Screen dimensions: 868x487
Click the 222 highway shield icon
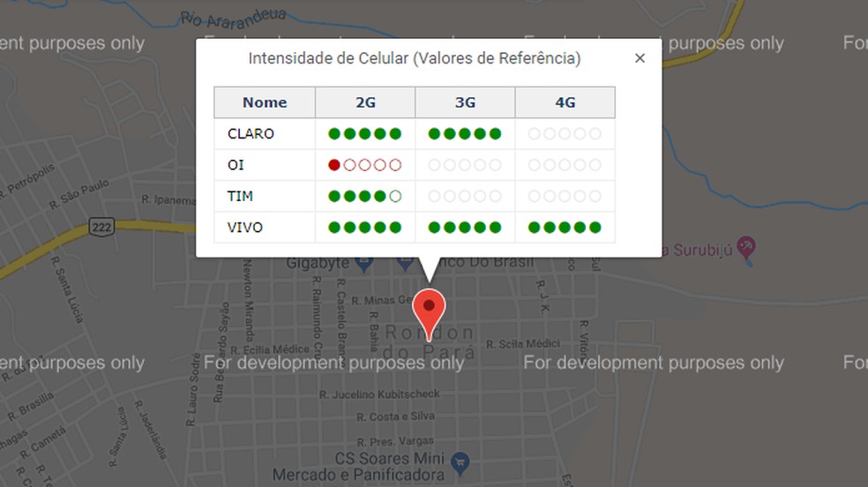pos(101,227)
